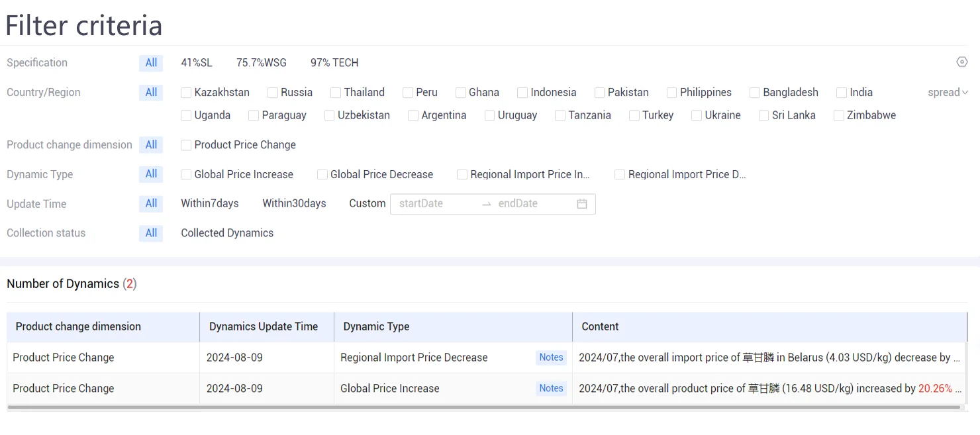The width and height of the screenshot is (980, 435).
Task: Select the 97% TECH specification
Action: (334, 63)
